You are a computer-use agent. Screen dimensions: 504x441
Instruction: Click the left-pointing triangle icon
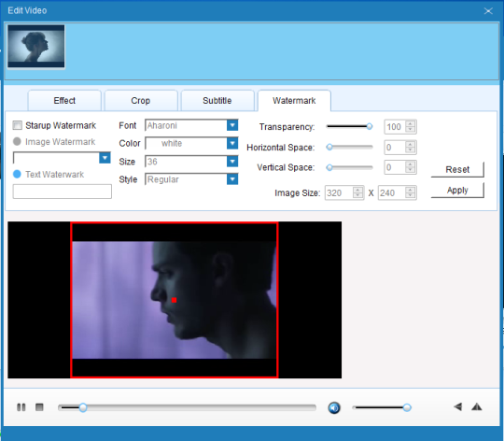tap(458, 407)
